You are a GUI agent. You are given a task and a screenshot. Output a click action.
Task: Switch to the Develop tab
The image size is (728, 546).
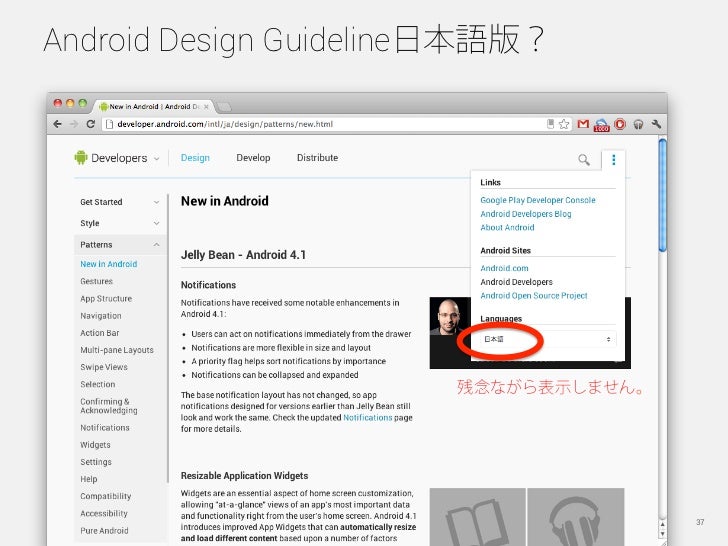click(x=253, y=158)
